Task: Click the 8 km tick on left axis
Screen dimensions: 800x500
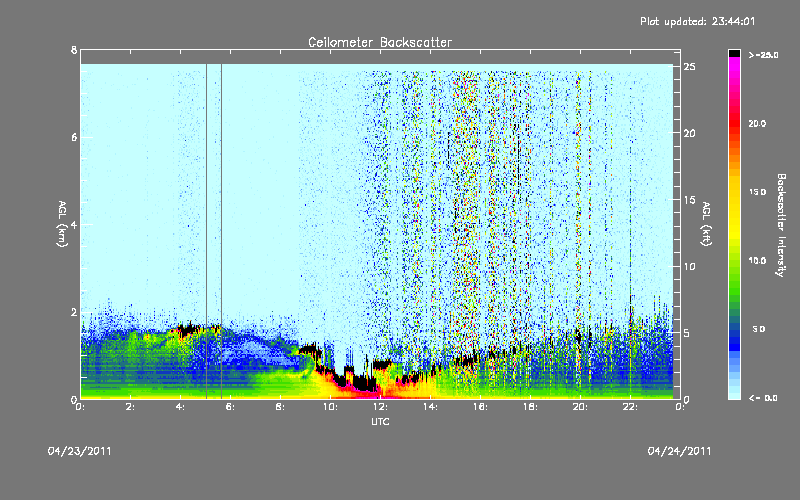Action: [x=74, y=50]
